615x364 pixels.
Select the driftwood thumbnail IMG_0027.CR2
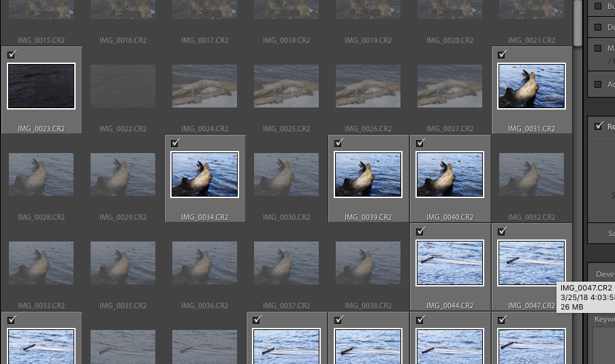click(450, 86)
